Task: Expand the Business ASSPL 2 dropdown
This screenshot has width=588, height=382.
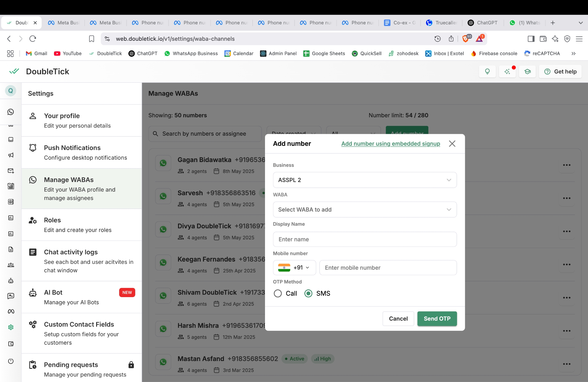Action: click(365, 180)
